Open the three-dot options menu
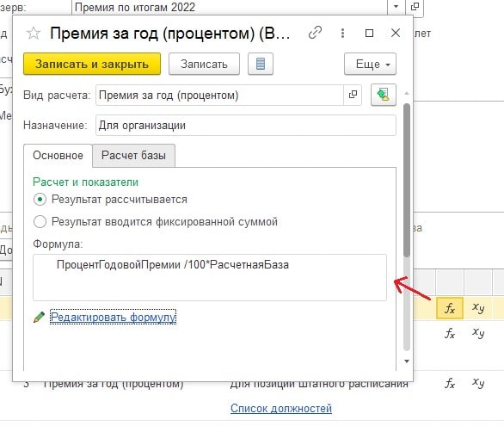 (x=342, y=33)
